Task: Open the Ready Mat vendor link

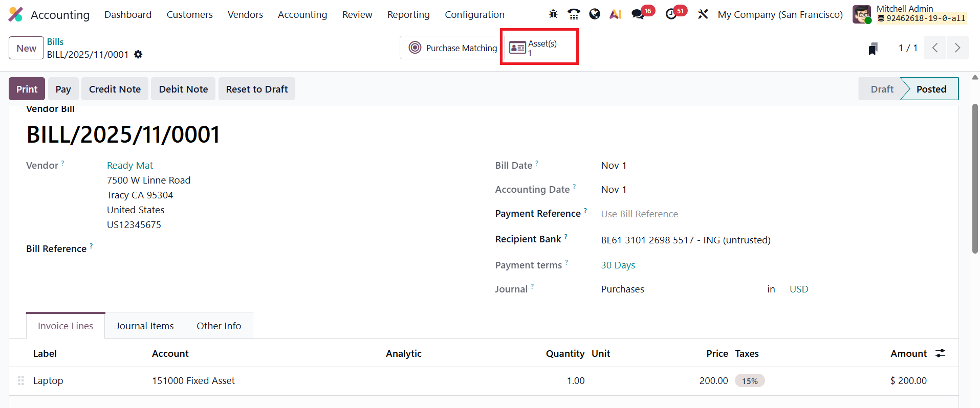Action: [x=130, y=165]
